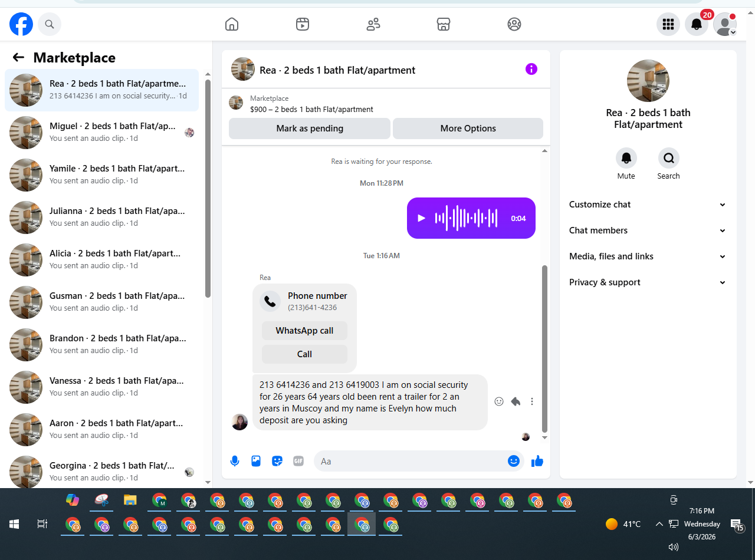Show hidden system tray icons
Screen dimensions: 755x560
pos(659,524)
